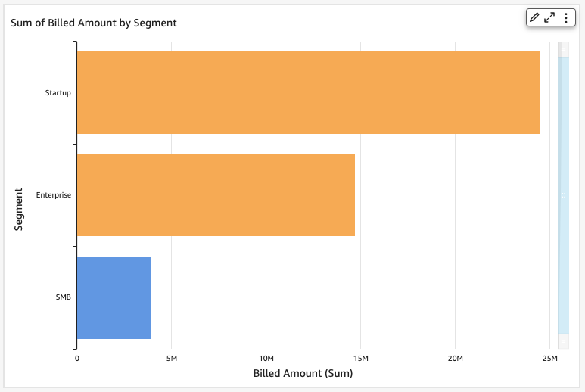Click the bottom handle of the vertical scrollbar

click(563, 341)
